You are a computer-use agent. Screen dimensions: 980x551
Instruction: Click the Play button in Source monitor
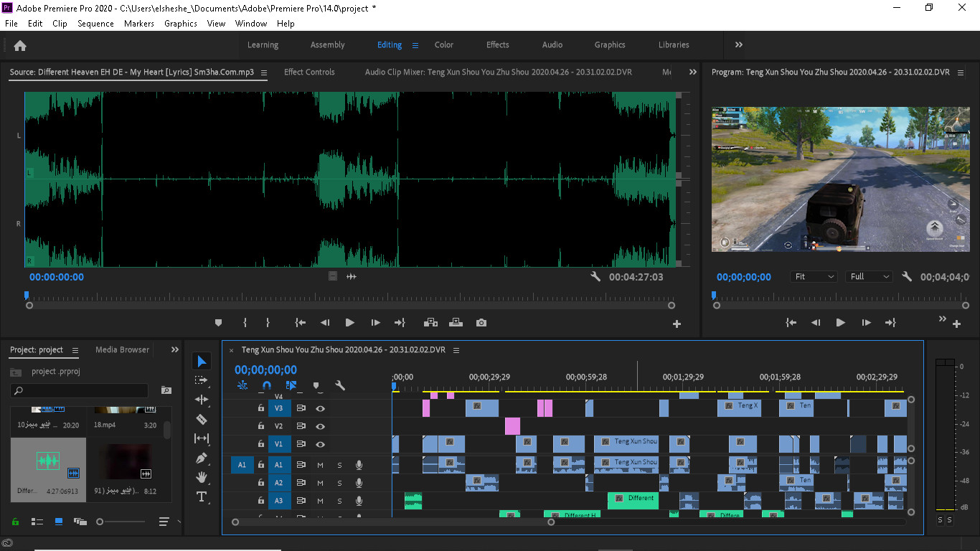tap(350, 322)
